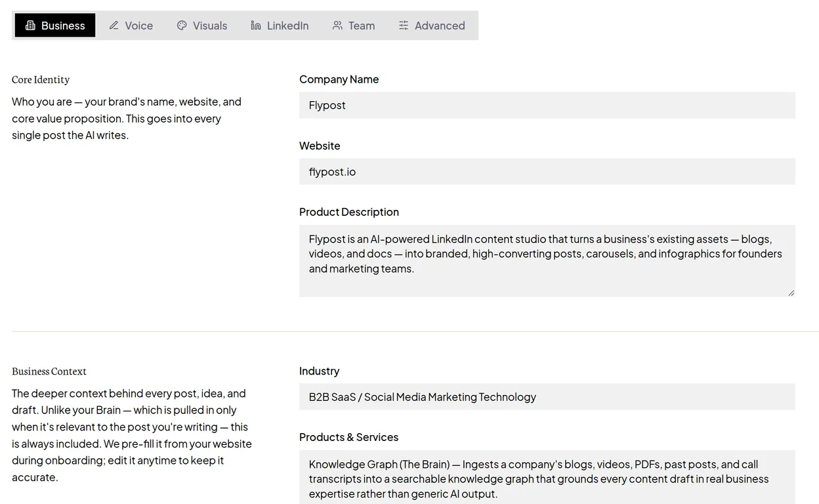Select the Team tab
Screen dimensions: 819x504
pos(354,26)
